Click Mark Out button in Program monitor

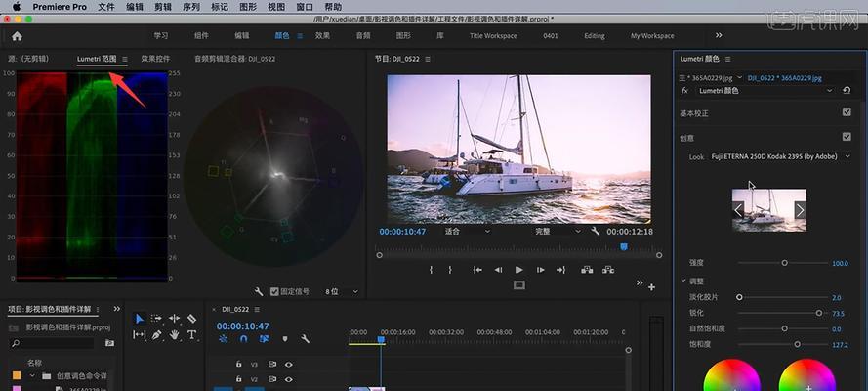click(450, 270)
